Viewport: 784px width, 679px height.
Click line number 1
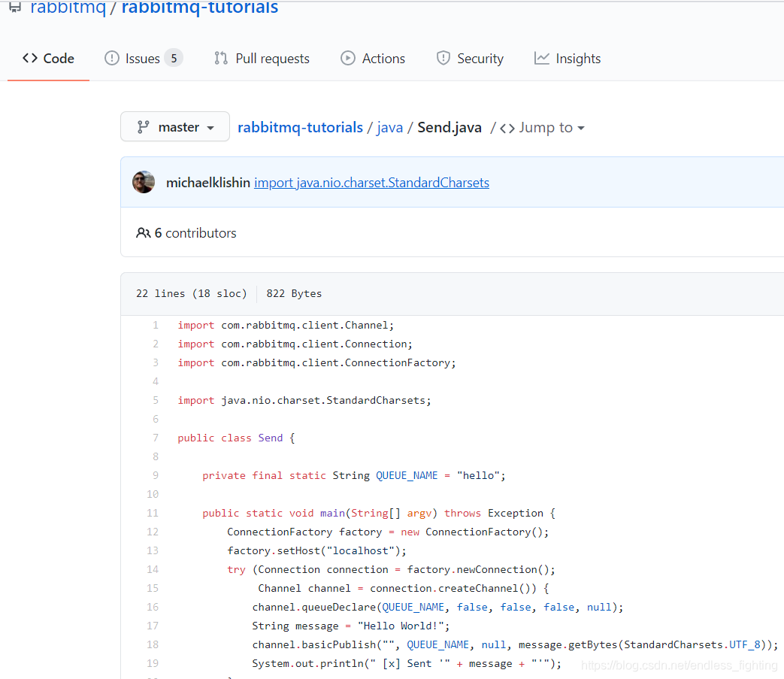156,325
